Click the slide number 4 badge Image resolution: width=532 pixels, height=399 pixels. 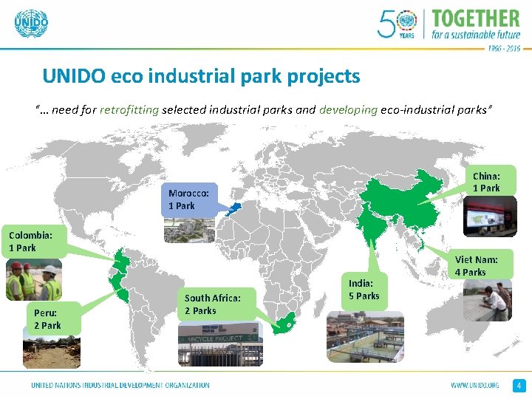click(519, 386)
